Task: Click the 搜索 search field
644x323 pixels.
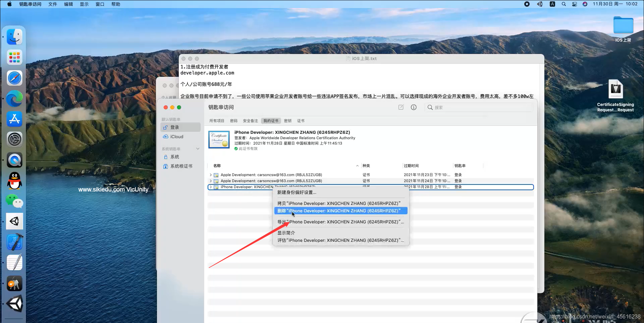Action: [x=479, y=107]
